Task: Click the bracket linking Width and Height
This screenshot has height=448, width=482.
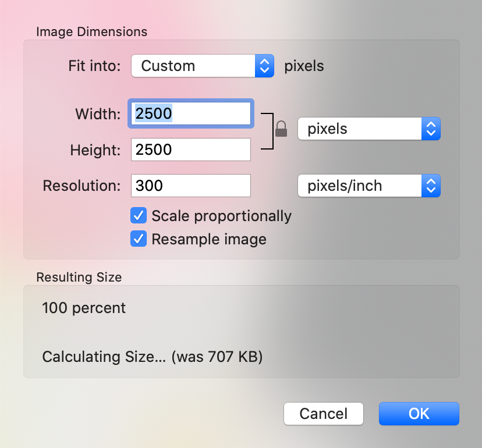Action: [x=267, y=131]
